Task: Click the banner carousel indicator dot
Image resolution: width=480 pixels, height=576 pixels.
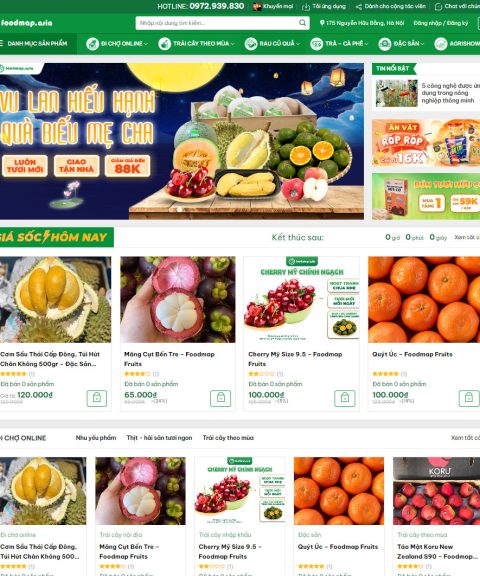Action: tap(180, 210)
